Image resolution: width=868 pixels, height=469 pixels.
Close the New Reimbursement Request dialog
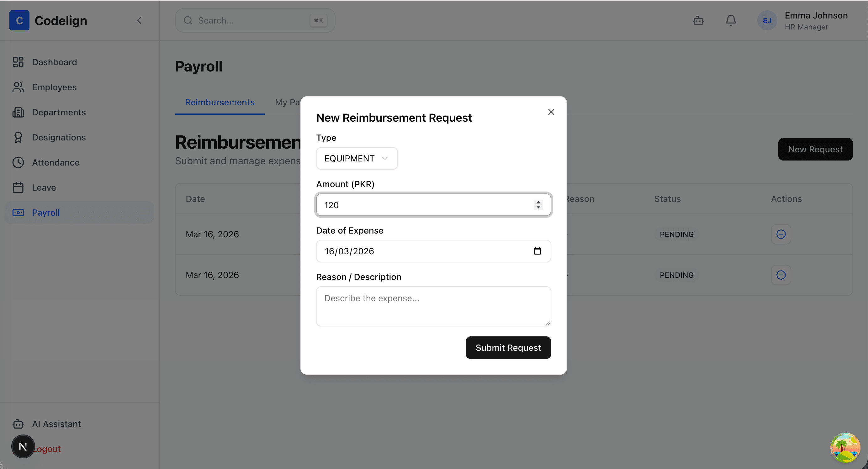click(551, 112)
